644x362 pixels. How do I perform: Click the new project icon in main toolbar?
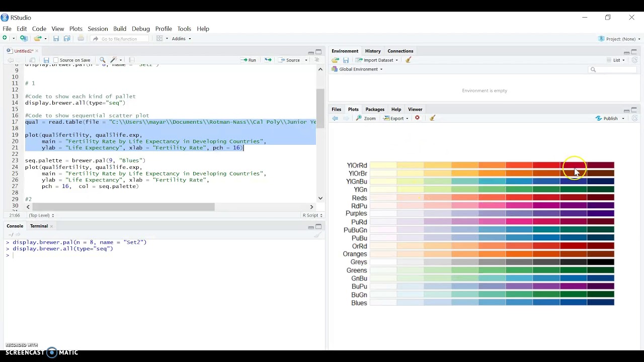click(24, 38)
